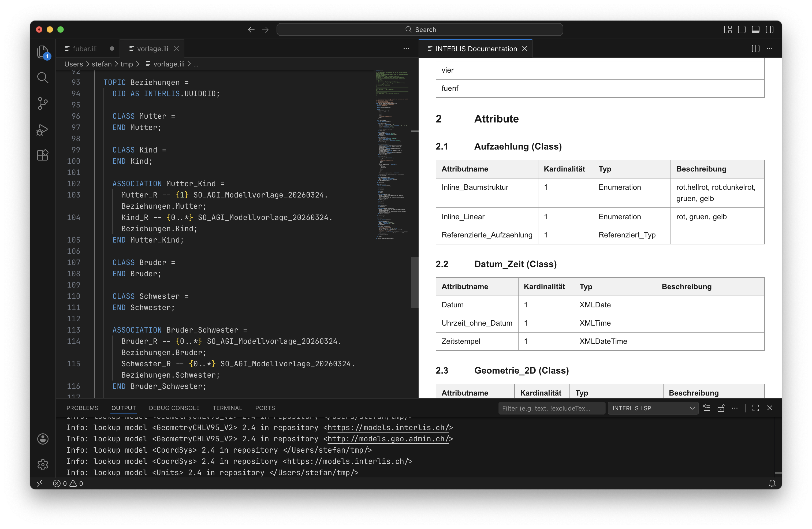Toggle output auto-scroll lock

(x=721, y=408)
